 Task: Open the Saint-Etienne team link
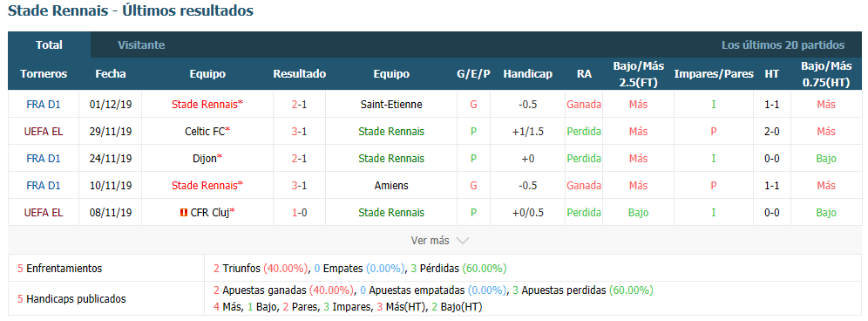coord(390,104)
